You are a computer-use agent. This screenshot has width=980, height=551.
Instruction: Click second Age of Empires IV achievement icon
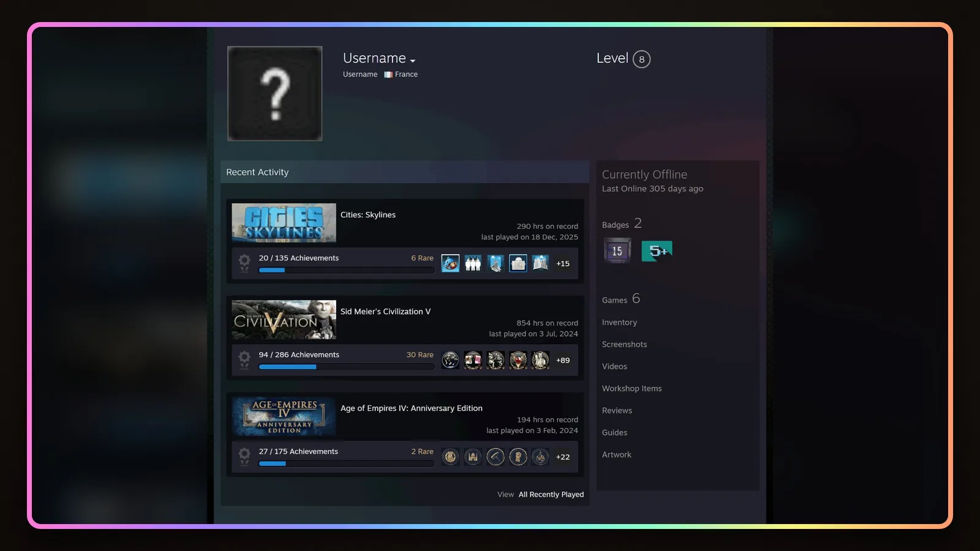(473, 457)
